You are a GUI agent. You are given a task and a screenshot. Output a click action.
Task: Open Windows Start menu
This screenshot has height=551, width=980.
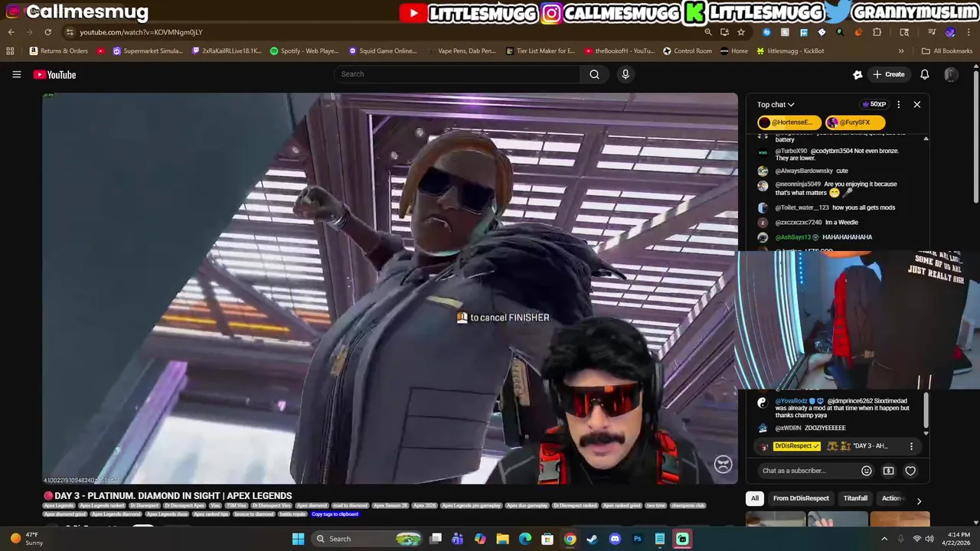pos(298,539)
